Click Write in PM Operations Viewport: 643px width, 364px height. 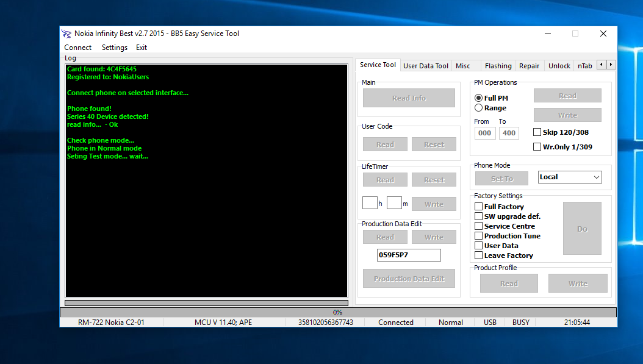coord(567,115)
